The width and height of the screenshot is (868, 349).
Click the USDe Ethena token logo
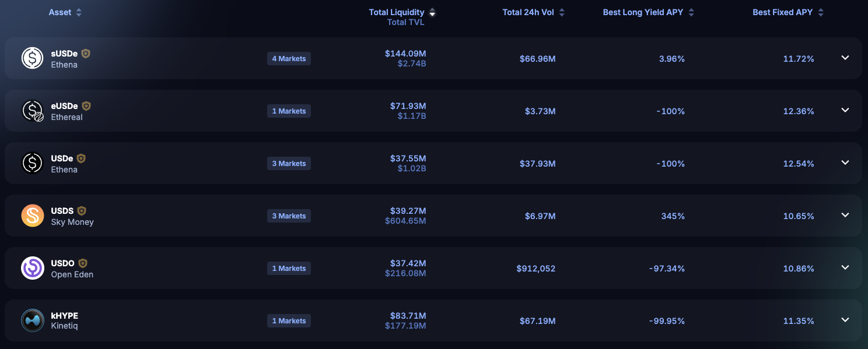[32, 163]
